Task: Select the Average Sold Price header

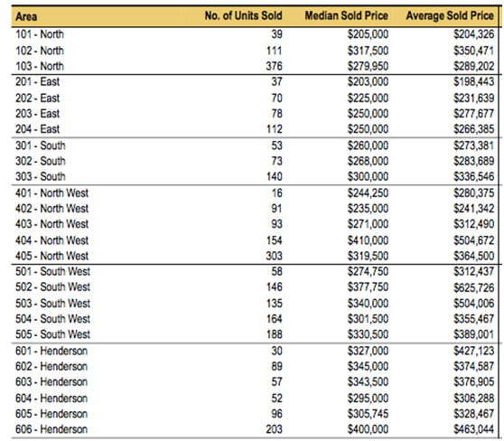Action: coord(450,15)
